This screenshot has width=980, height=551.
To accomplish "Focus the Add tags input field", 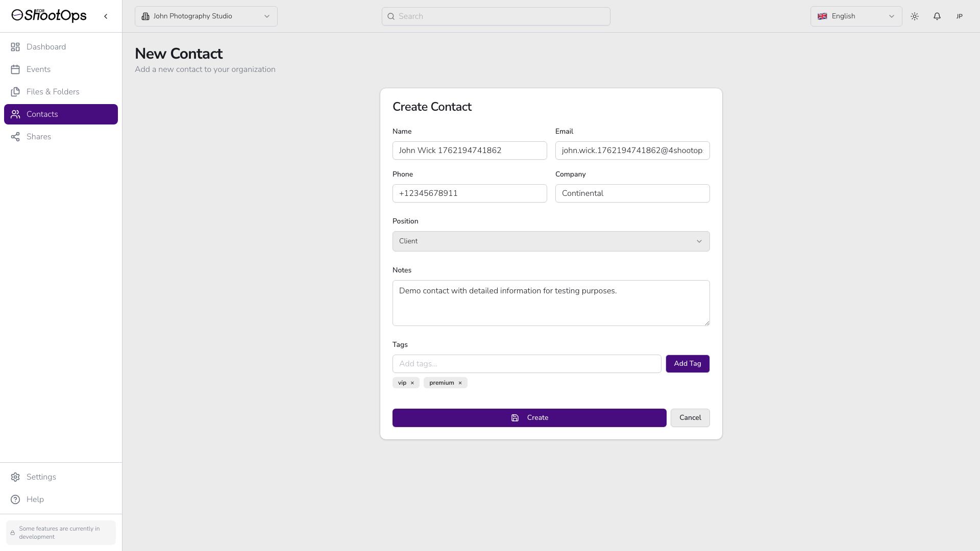I will coord(526,364).
